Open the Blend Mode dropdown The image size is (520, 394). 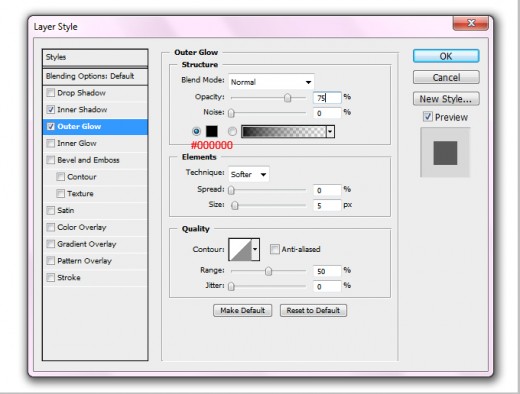click(x=271, y=82)
